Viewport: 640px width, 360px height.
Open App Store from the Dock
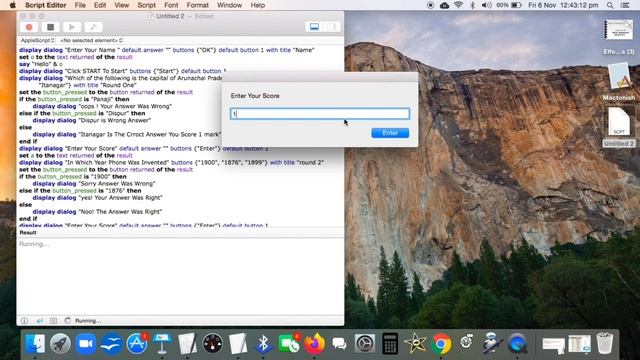coord(137,343)
